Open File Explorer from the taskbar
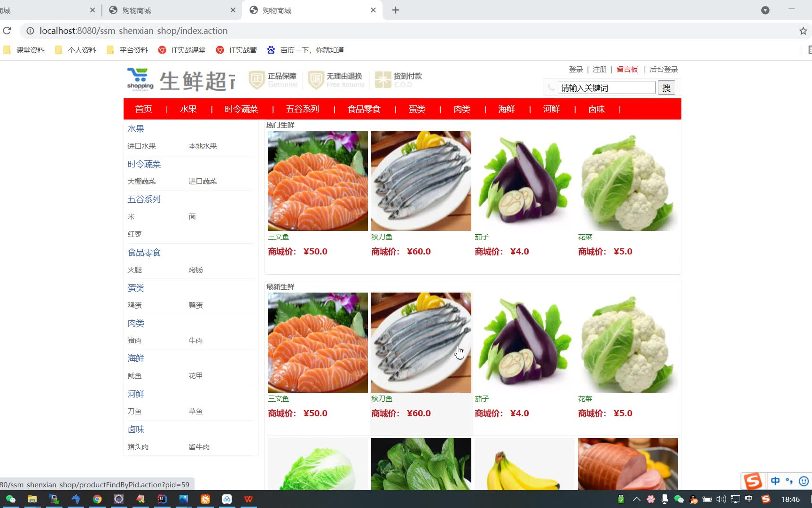 (32, 499)
